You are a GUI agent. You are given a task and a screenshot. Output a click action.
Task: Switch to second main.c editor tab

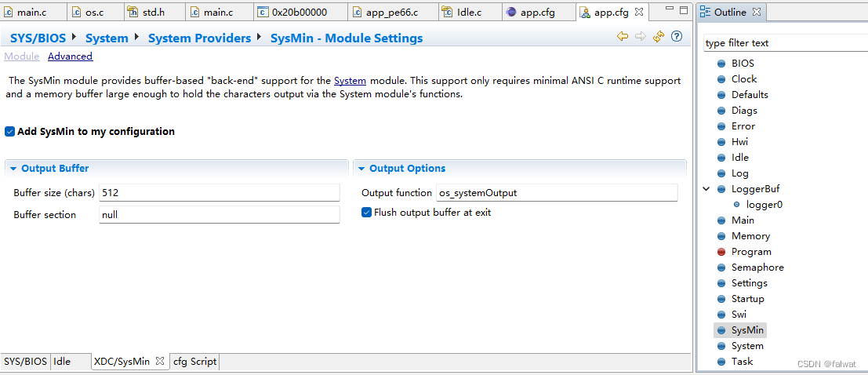coord(219,12)
